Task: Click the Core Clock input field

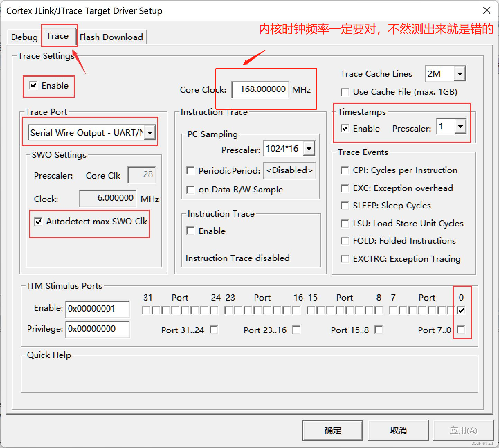Action: pyautogui.click(x=260, y=89)
